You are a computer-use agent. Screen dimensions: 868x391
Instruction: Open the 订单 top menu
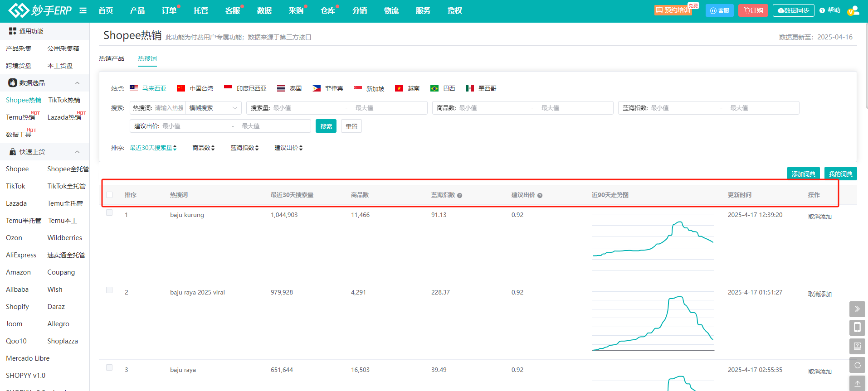pyautogui.click(x=169, y=10)
